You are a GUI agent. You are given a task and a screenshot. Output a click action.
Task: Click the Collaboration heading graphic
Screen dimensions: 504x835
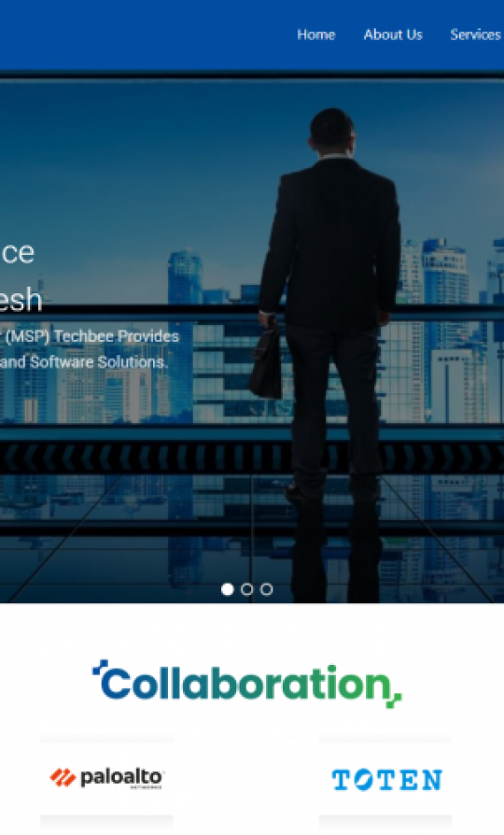pos(247,684)
